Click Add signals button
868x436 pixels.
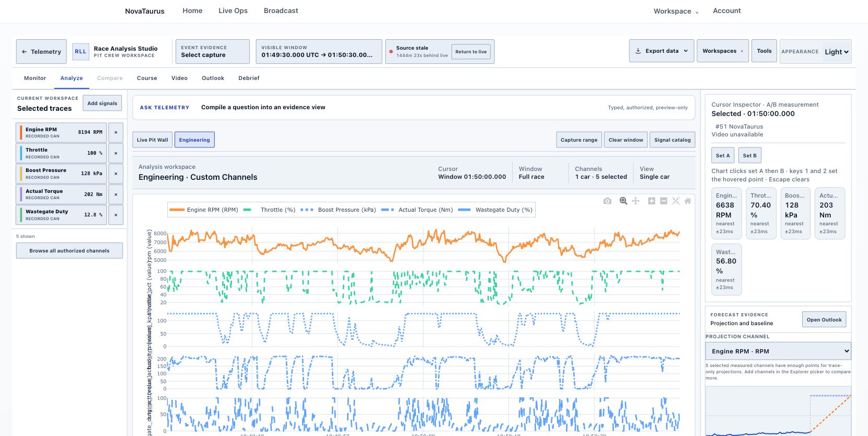click(x=102, y=103)
